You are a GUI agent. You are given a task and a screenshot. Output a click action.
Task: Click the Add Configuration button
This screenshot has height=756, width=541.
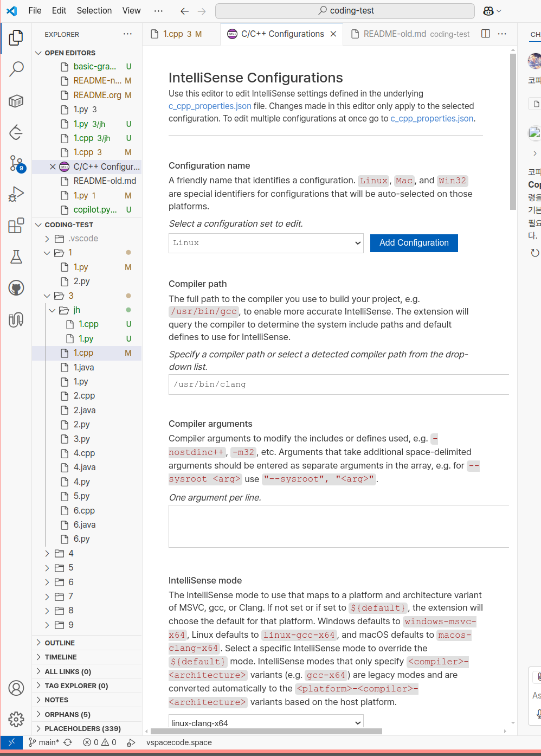[x=414, y=243]
